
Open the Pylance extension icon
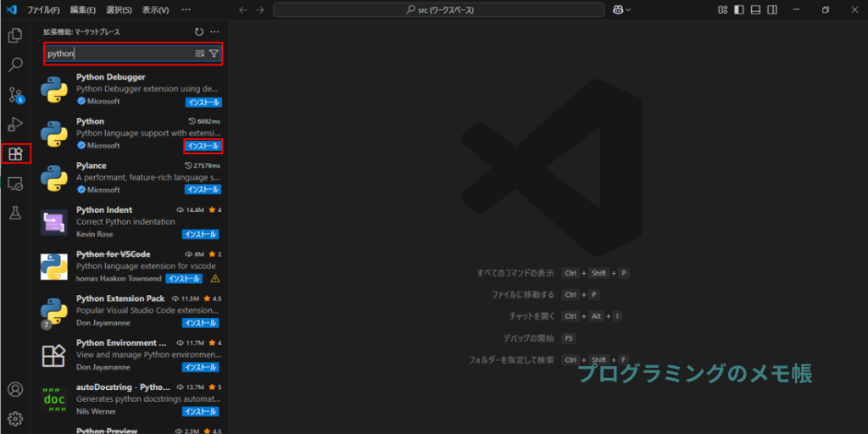click(x=54, y=178)
